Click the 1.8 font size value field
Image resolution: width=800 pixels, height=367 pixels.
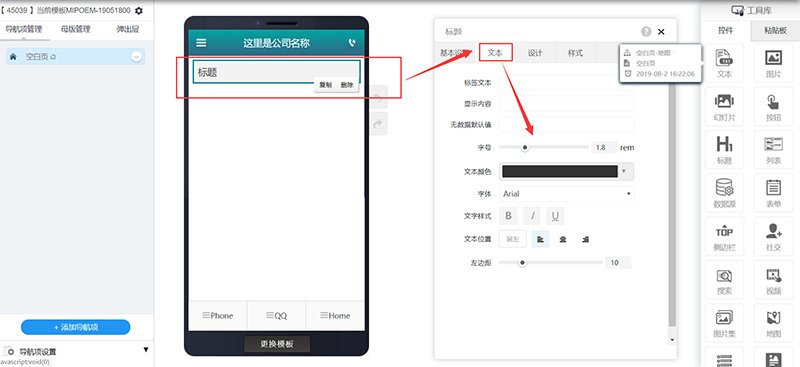(x=604, y=148)
